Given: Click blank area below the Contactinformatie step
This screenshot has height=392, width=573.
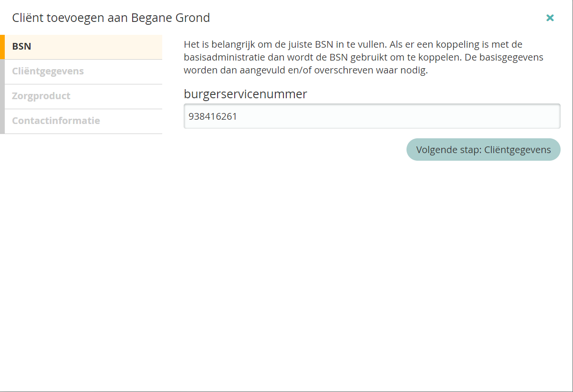Looking at the screenshot, I should coord(81,215).
